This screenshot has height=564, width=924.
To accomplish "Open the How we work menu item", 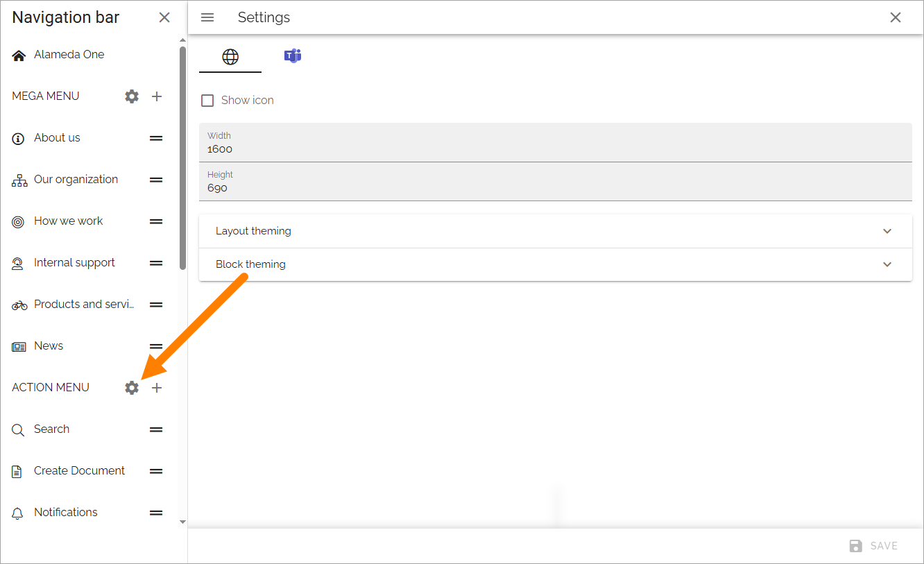I will [x=68, y=221].
